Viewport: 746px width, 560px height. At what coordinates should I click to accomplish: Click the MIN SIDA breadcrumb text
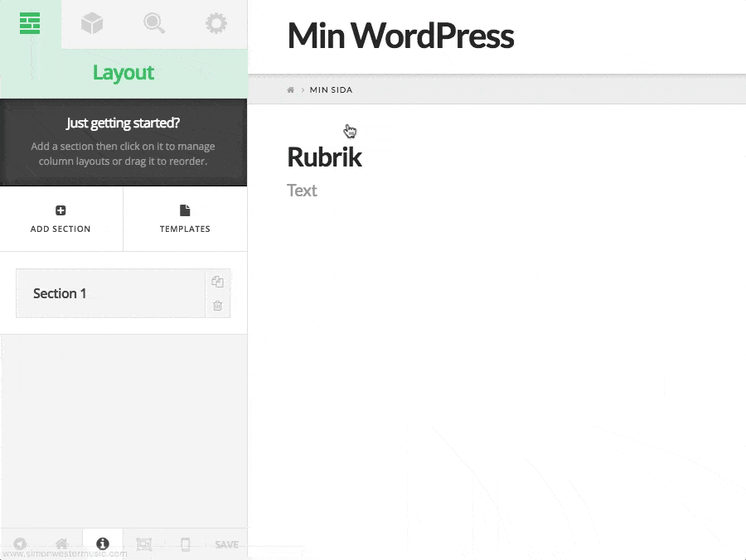pyautogui.click(x=331, y=89)
